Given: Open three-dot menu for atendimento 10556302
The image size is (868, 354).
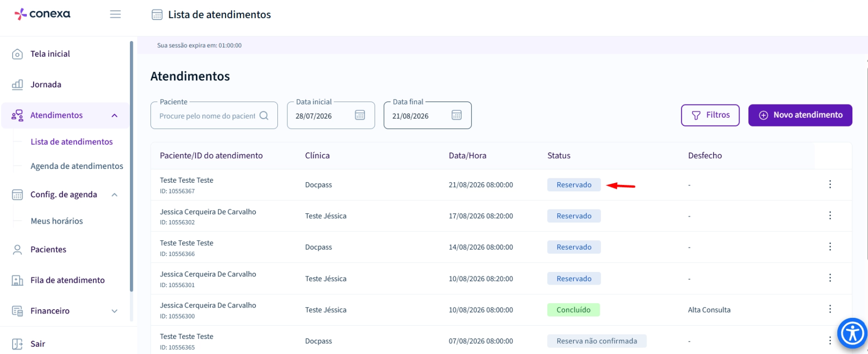Looking at the screenshot, I should click(x=830, y=215).
